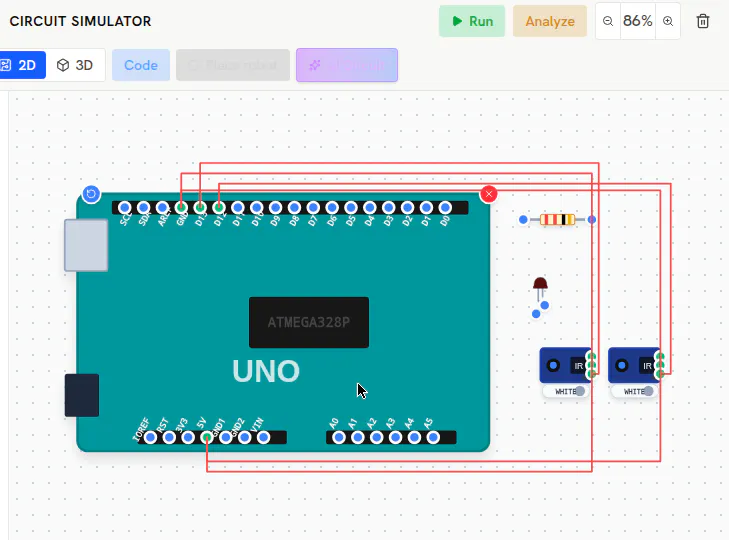Click the LED's upper-right leg terminal
Image resolution: width=729 pixels, height=540 pixels.
click(x=545, y=305)
